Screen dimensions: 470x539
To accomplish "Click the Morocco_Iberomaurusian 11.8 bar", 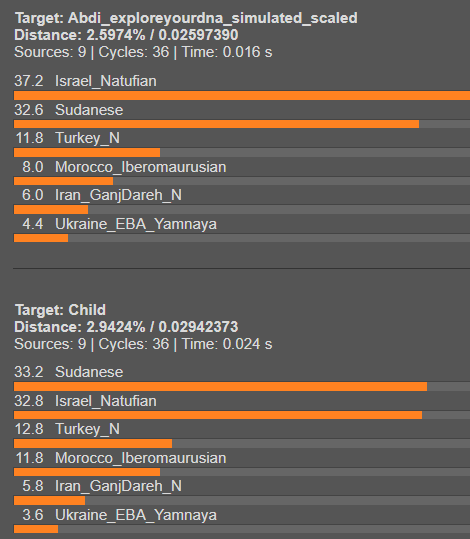I will [242, 472].
